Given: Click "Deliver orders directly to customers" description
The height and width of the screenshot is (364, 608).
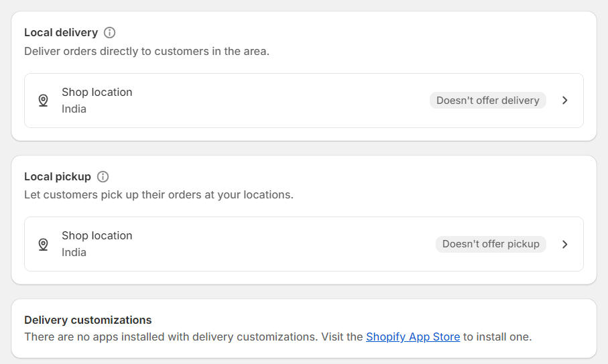Looking at the screenshot, I should pos(147,51).
